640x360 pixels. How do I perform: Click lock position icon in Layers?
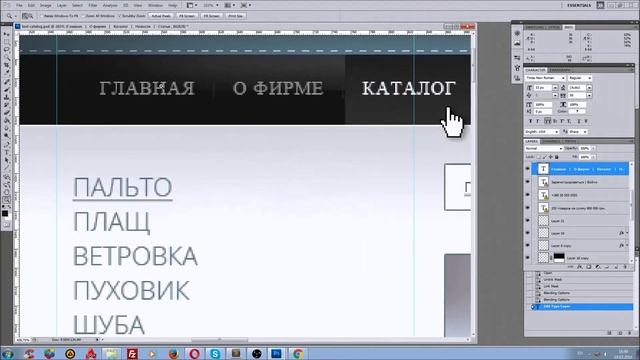(x=551, y=157)
